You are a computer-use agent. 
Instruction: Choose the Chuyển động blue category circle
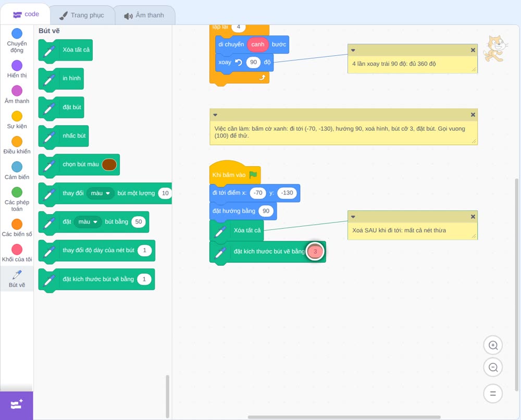(17, 33)
